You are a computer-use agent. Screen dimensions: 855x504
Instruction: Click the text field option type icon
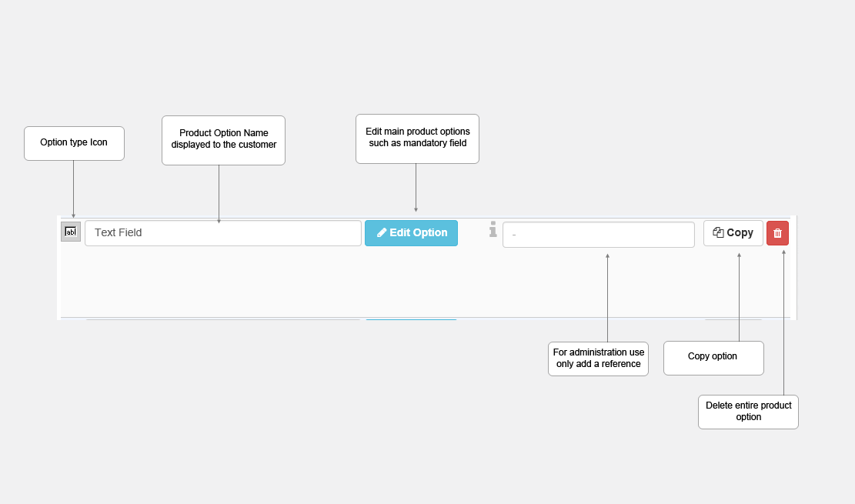point(70,232)
